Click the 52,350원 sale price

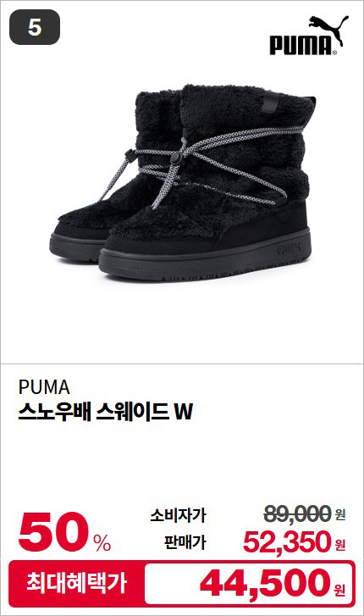click(x=294, y=541)
